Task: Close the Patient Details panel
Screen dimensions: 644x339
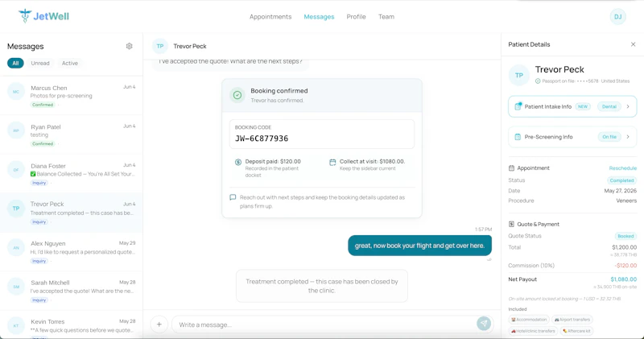Action: click(633, 44)
